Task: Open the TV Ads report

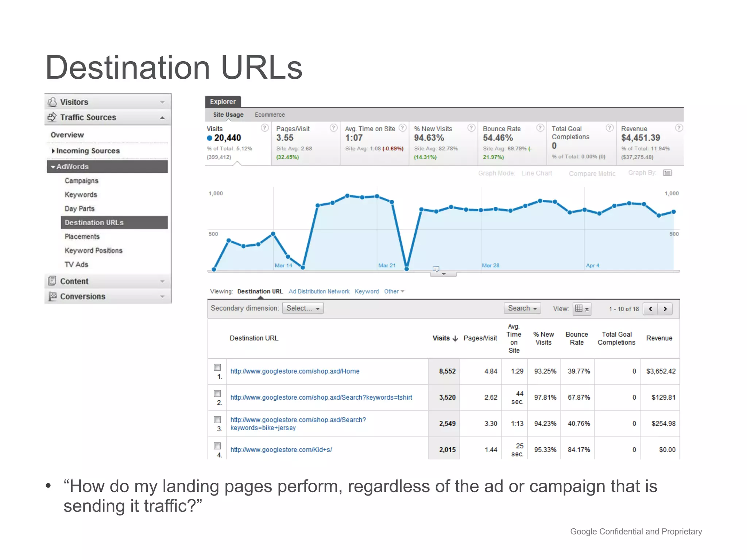Action: [76, 264]
